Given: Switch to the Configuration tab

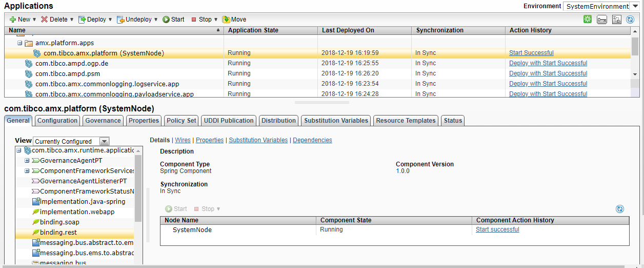Looking at the screenshot, I should point(57,121).
